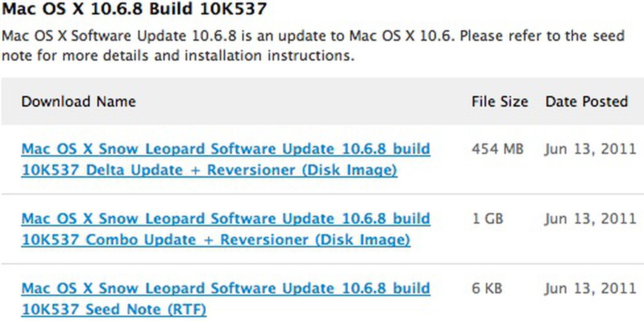Click the Delta Update table row
Viewport: 644px width, 321px height.
[x=322, y=159]
